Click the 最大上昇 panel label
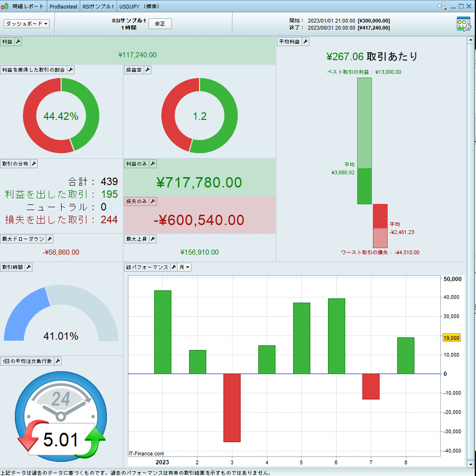This screenshot has height=476, width=476. pyautogui.click(x=137, y=239)
